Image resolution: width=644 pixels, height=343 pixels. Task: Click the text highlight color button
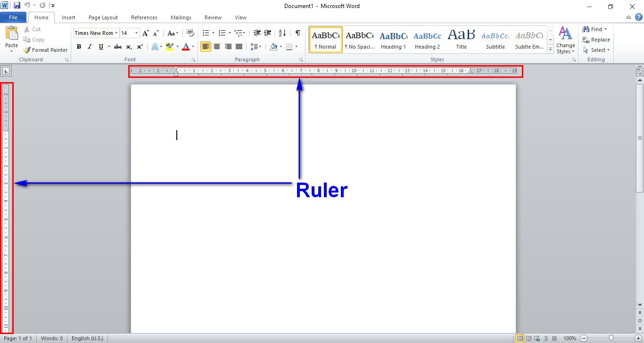[x=170, y=47]
